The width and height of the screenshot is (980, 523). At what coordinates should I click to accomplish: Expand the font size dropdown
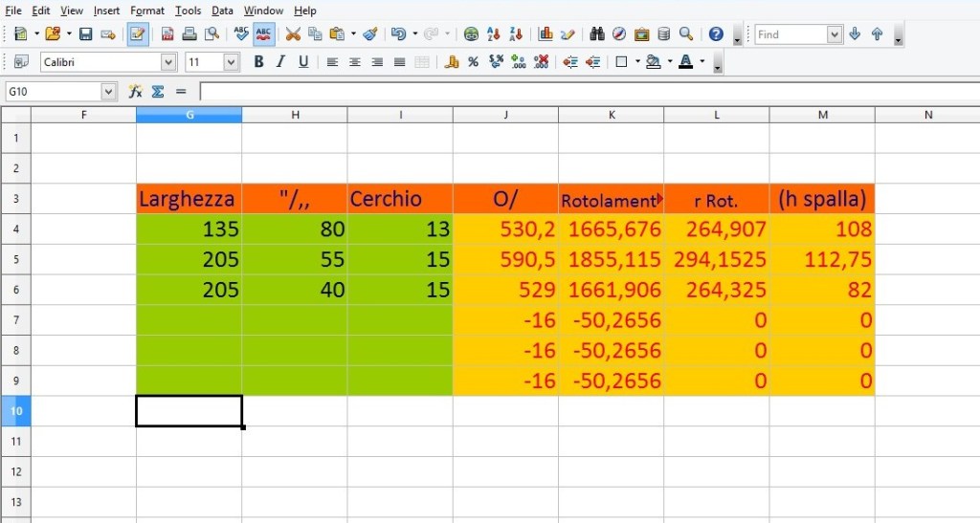pos(231,62)
